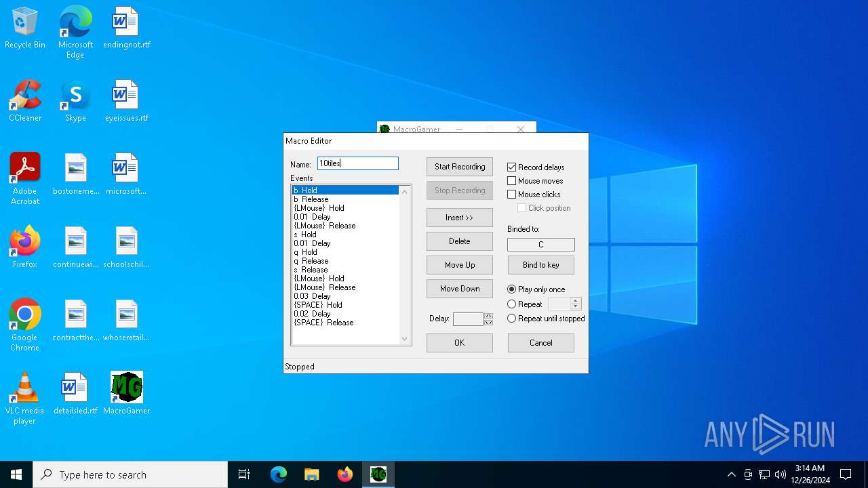Select the 's Release' event row
The height and width of the screenshot is (488, 868).
pyautogui.click(x=346, y=270)
